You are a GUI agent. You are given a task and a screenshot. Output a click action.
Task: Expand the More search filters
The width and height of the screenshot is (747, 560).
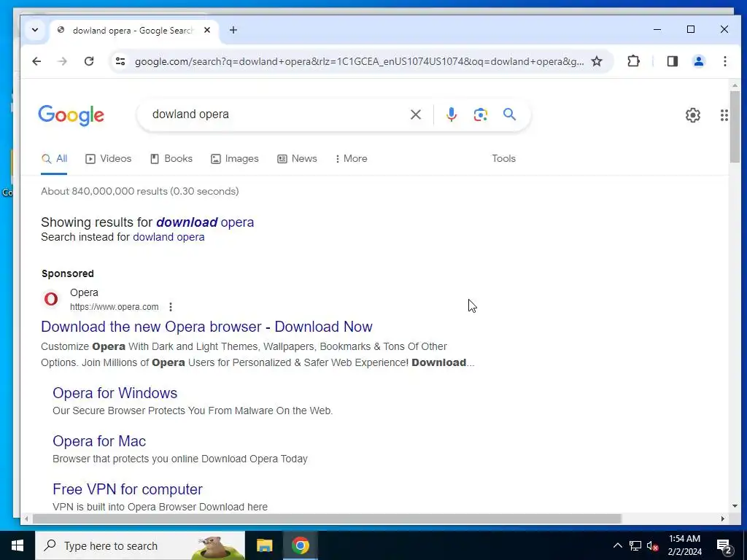click(351, 158)
